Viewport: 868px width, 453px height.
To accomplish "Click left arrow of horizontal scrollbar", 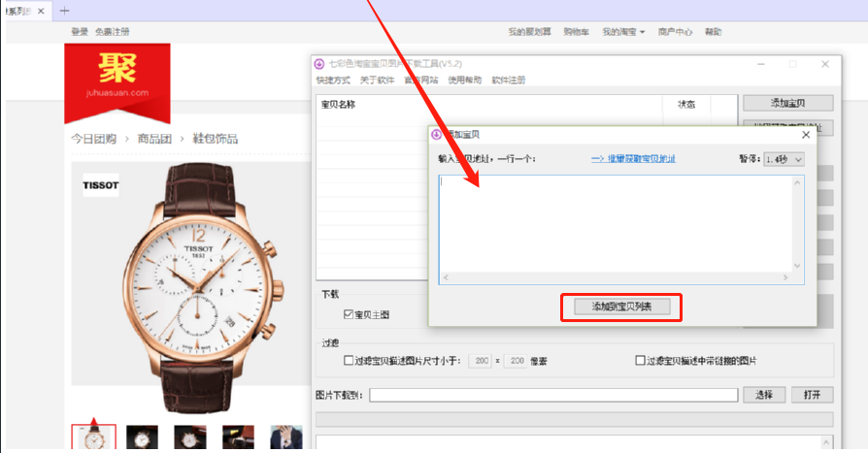I will coord(446,277).
